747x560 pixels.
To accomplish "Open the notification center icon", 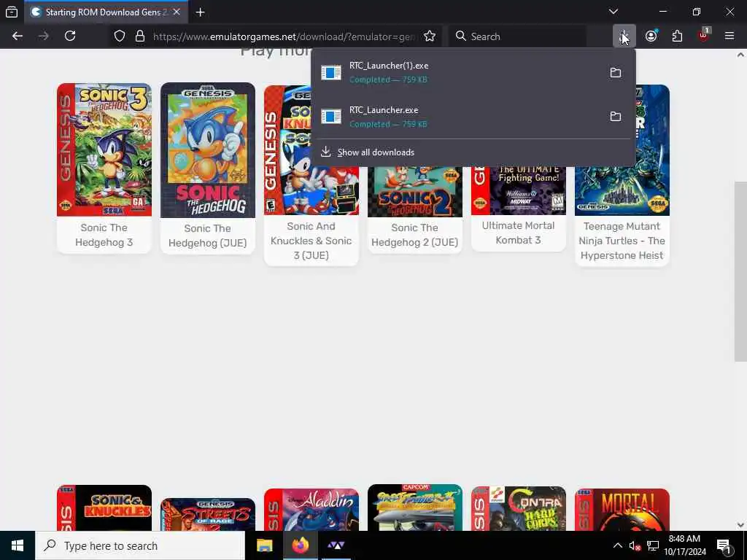I will pos(724,545).
